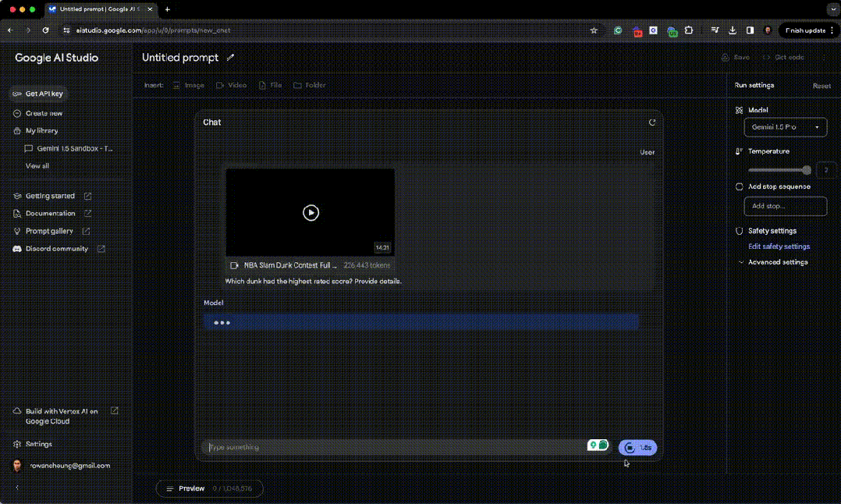Open the Prompt gallery from the sidebar

[x=50, y=231]
